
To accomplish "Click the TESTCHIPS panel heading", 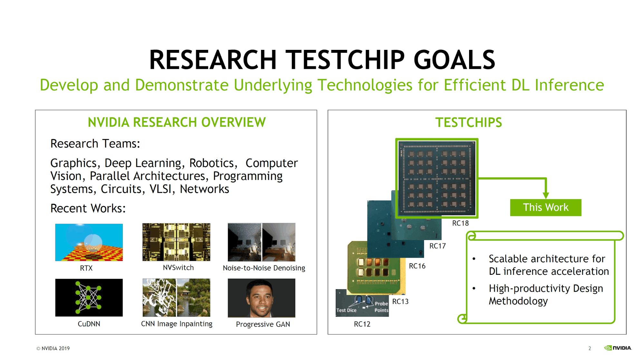I will pyautogui.click(x=468, y=122).
